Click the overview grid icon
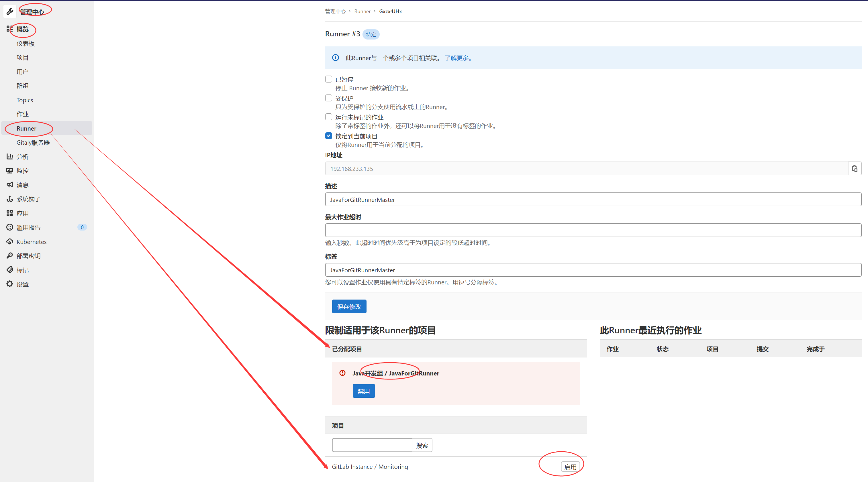 coord(9,29)
